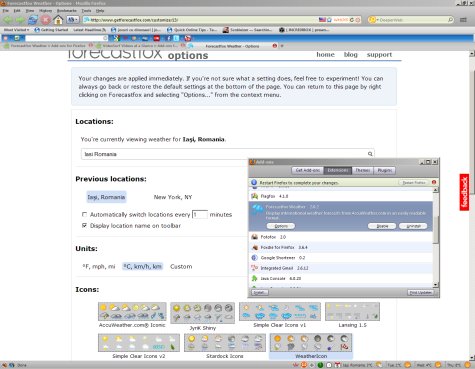
Task: Uncheck Display location name on toolbar
Action: pos(84,225)
